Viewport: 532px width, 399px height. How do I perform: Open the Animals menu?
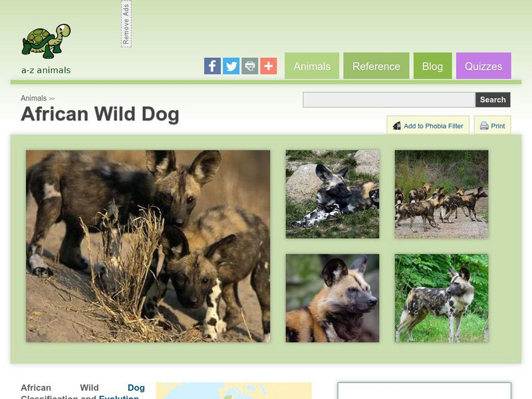312,66
